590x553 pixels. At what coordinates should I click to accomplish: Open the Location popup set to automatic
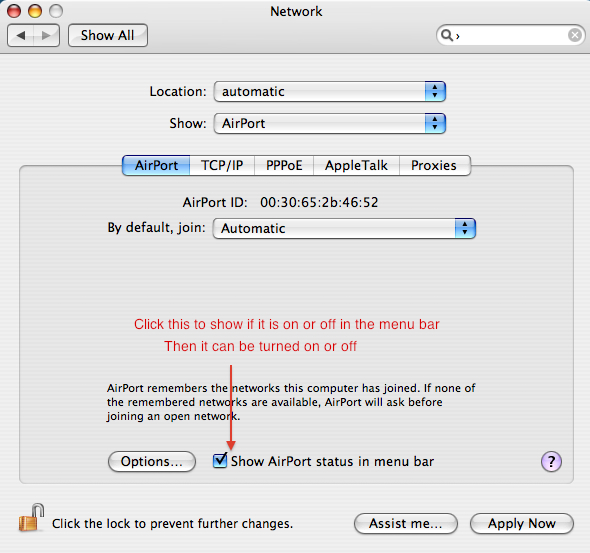[330, 91]
